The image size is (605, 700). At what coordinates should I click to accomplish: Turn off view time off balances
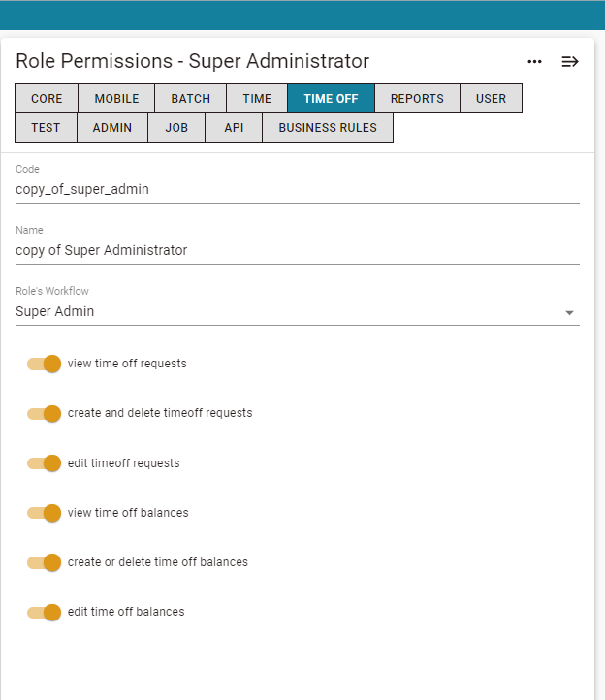coord(44,513)
